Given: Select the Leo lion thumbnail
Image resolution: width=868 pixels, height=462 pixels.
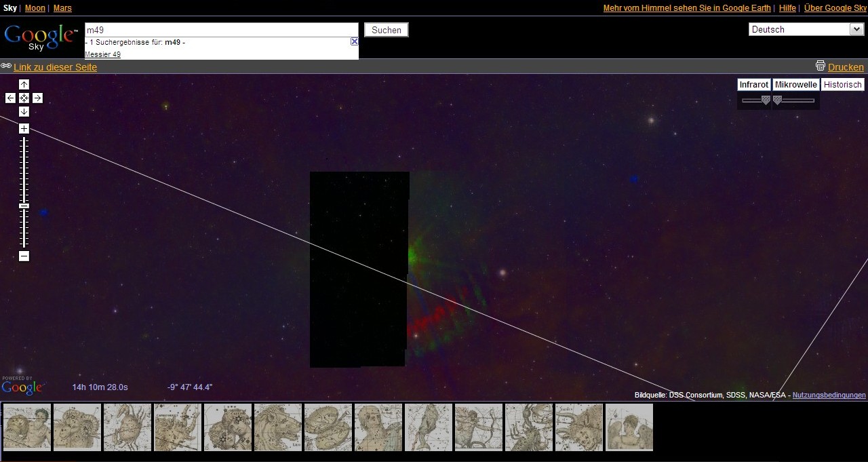Looking at the screenshot, I should (x=278, y=427).
